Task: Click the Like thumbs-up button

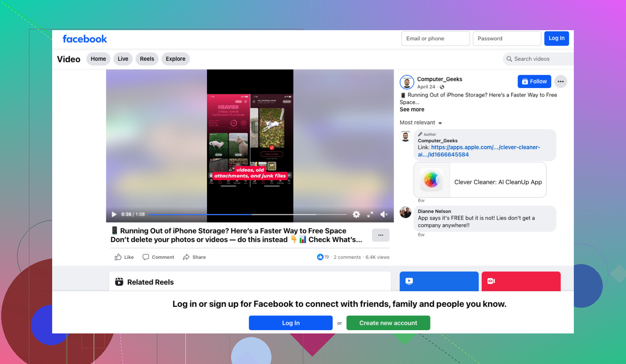Action: pyautogui.click(x=124, y=257)
